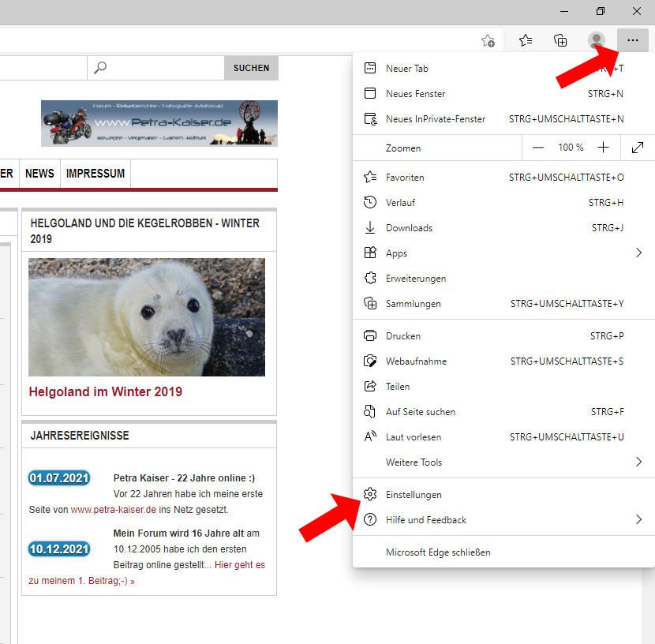Open the IMPRESSUM navigation tab
The height and width of the screenshot is (644, 655).
click(x=95, y=174)
